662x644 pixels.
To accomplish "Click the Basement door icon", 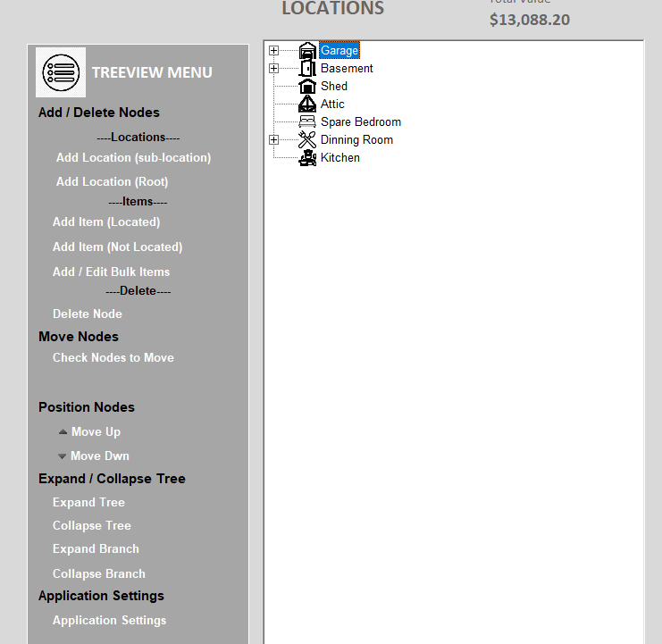I will pyautogui.click(x=307, y=69).
